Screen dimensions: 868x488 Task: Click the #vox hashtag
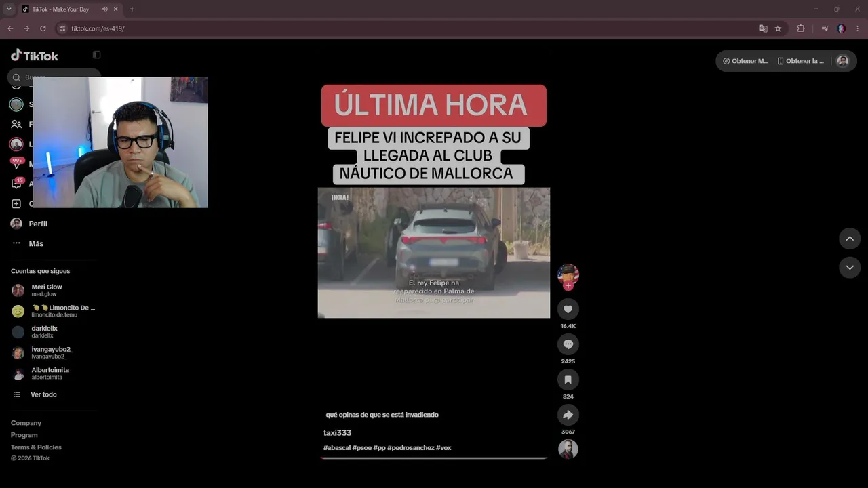coord(443,448)
